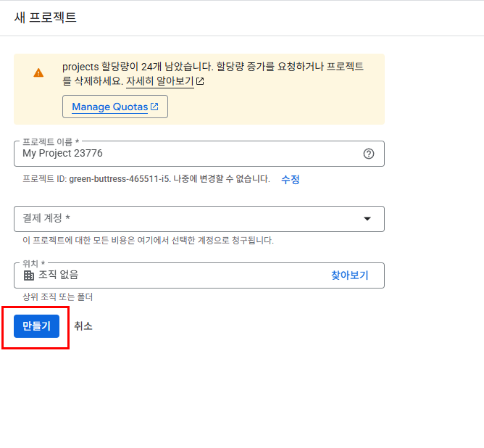Cancel with the 취소 button
This screenshot has width=484, height=448.
83,326
